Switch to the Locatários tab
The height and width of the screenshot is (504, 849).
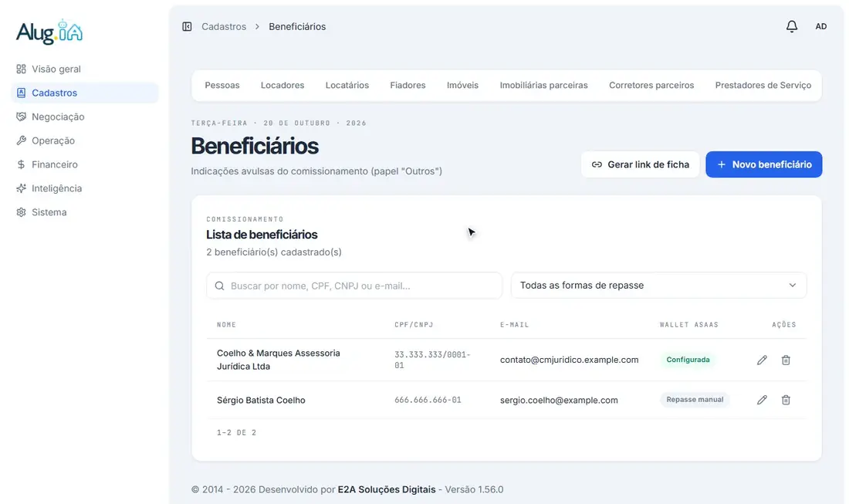pos(347,85)
